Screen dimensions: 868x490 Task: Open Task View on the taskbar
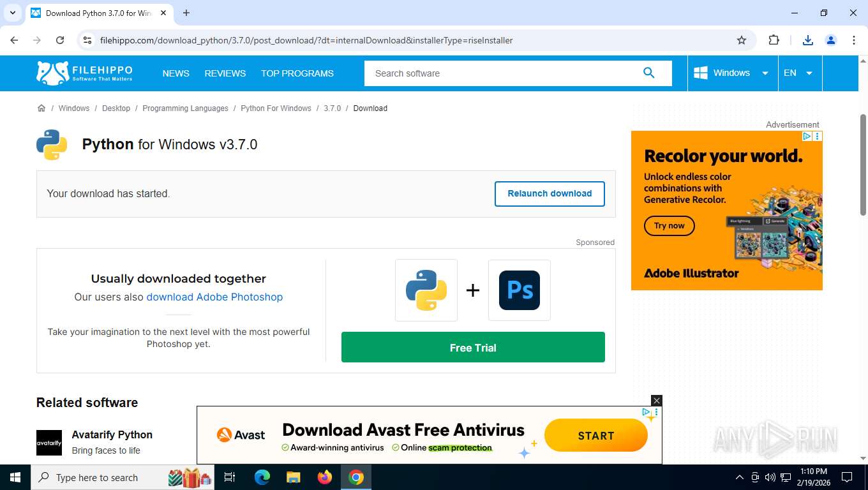pos(230,477)
